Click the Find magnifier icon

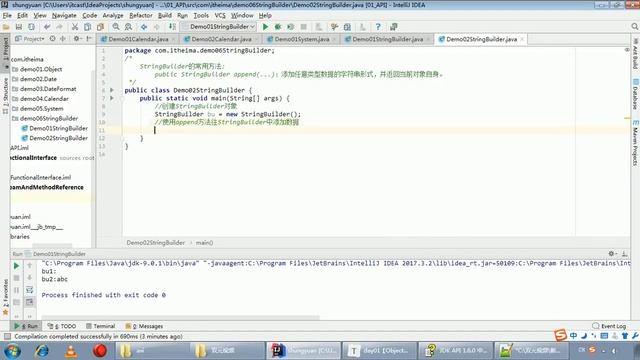click(116, 27)
